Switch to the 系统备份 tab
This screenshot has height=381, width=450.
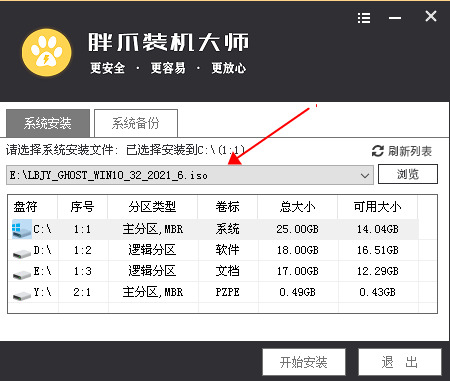[136, 123]
